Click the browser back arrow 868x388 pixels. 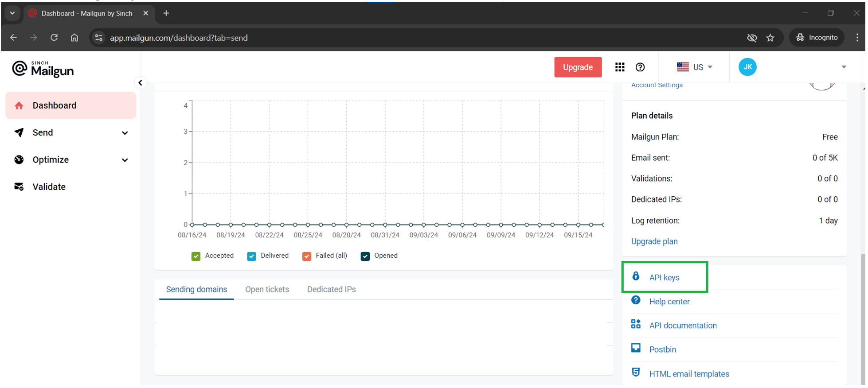14,38
